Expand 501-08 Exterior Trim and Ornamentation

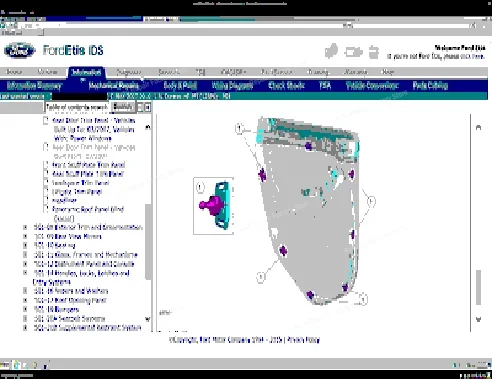[x=25, y=227]
